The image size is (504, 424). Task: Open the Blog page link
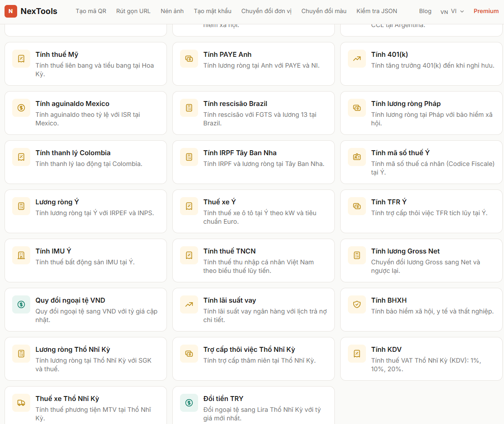[x=425, y=11]
